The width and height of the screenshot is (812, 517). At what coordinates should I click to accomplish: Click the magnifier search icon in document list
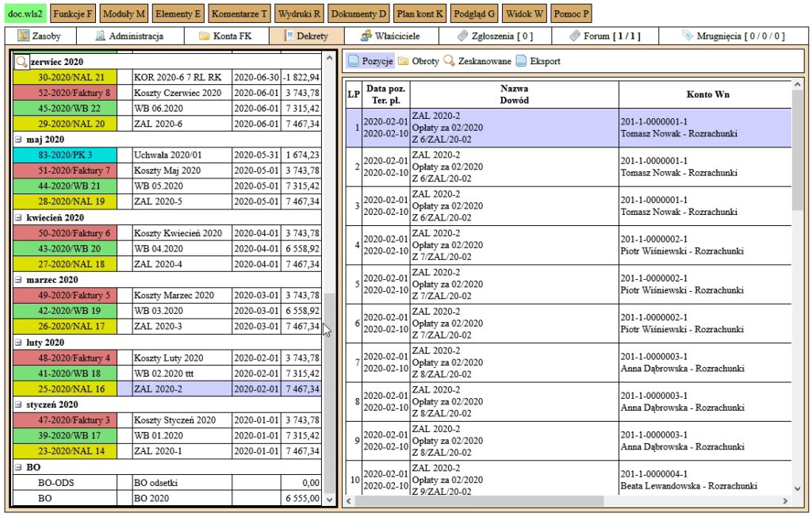click(22, 62)
